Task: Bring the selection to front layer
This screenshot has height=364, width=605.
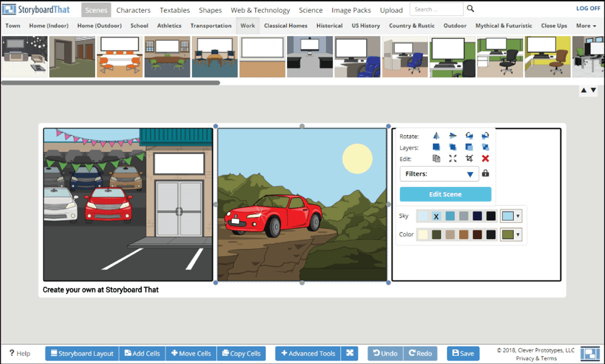Action: (x=437, y=148)
